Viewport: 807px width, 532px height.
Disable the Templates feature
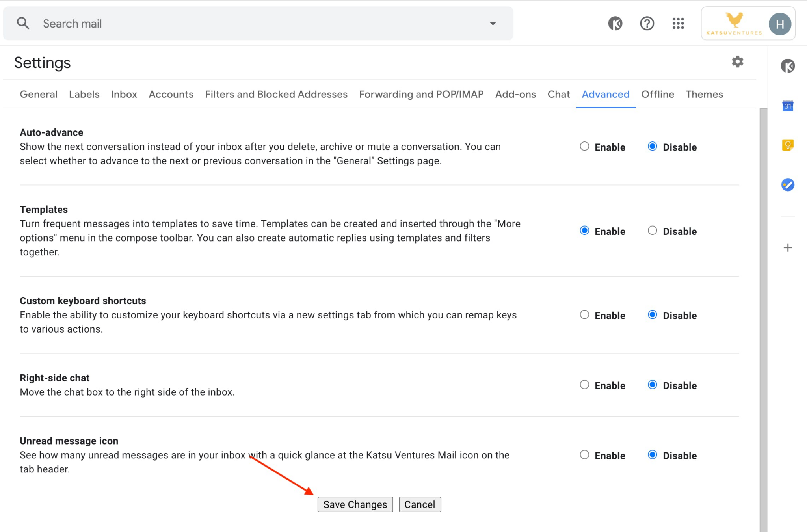(652, 231)
